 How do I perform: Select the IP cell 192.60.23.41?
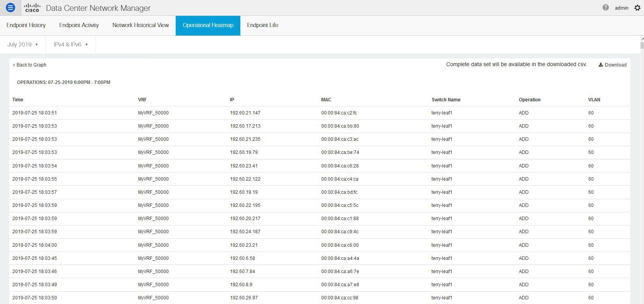pos(244,166)
